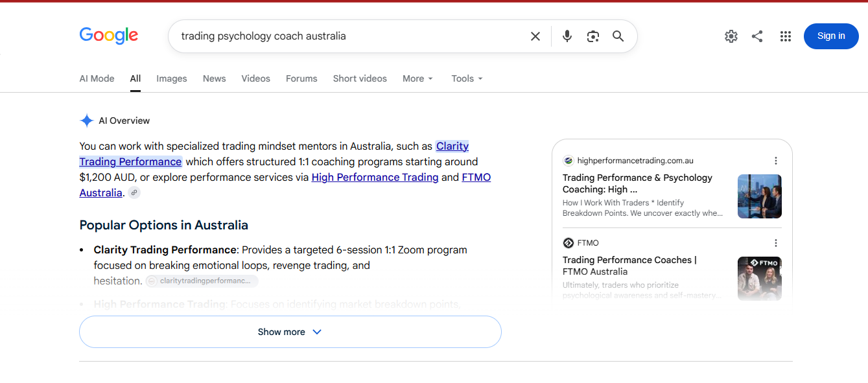Click FTMO card thumbnail image

[x=760, y=279]
